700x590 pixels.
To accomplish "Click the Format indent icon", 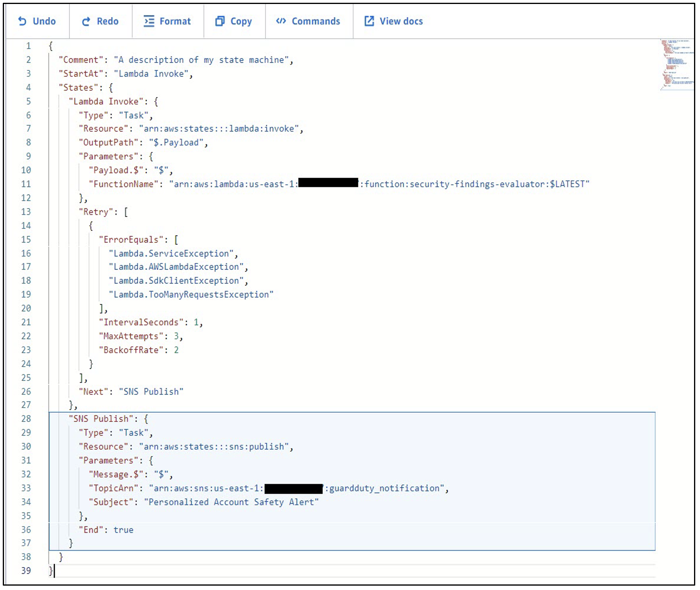I will point(149,21).
